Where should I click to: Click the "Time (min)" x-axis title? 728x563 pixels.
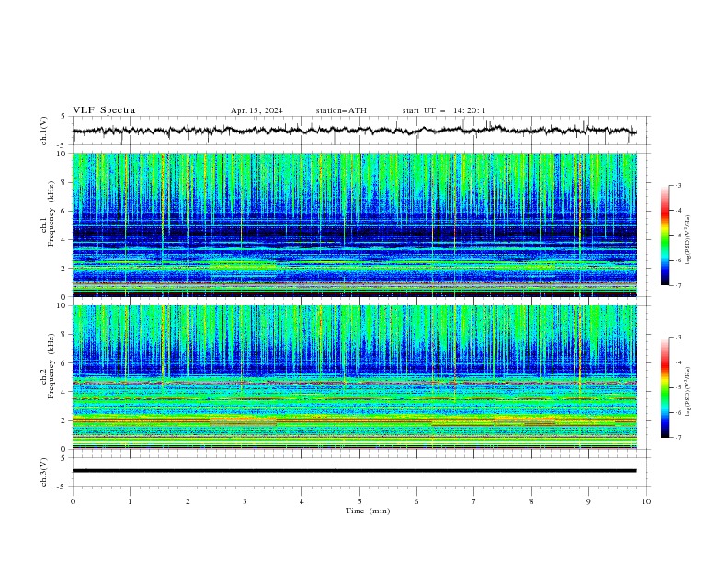368,511
